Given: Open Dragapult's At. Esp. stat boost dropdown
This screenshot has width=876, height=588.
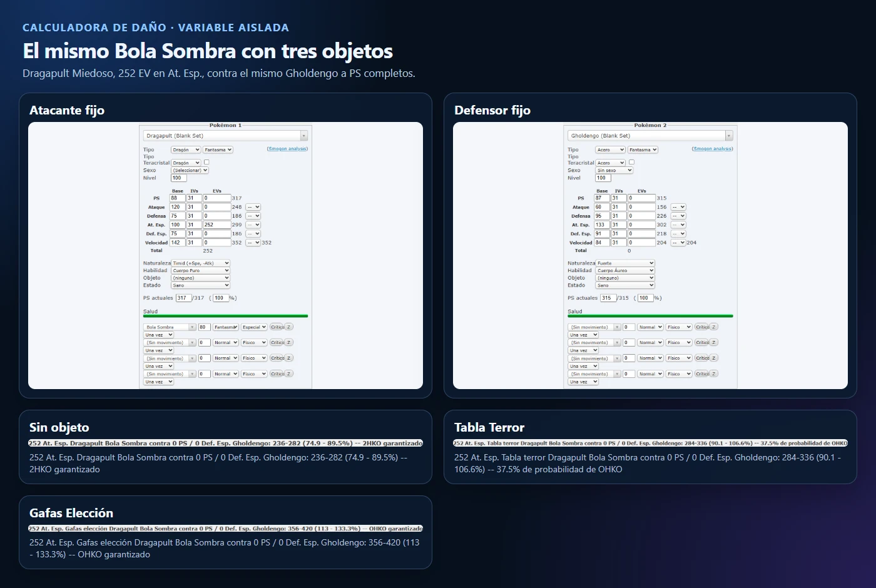Looking at the screenshot, I should 253,225.
